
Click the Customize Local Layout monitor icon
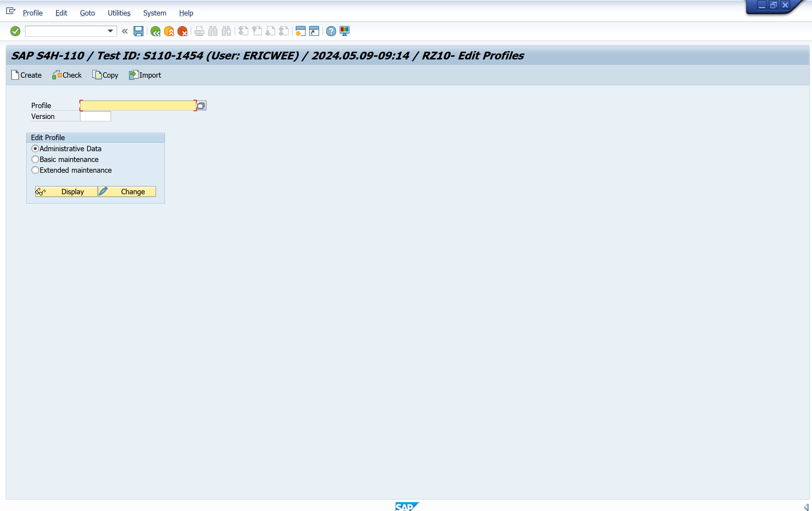[345, 31]
